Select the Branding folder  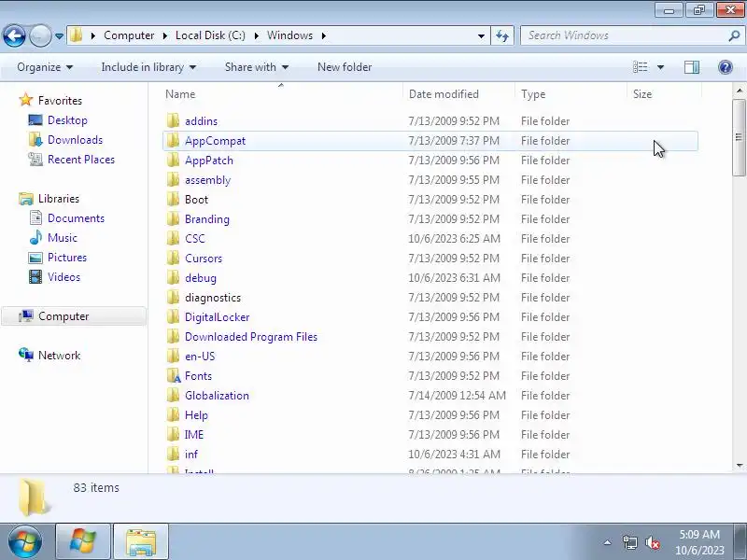coord(206,219)
